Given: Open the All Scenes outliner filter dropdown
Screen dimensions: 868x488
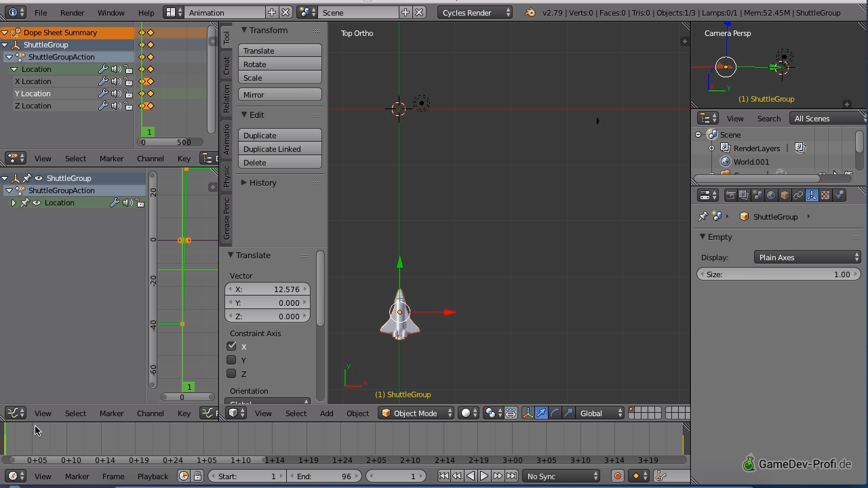Looking at the screenshot, I should click(828, 119).
